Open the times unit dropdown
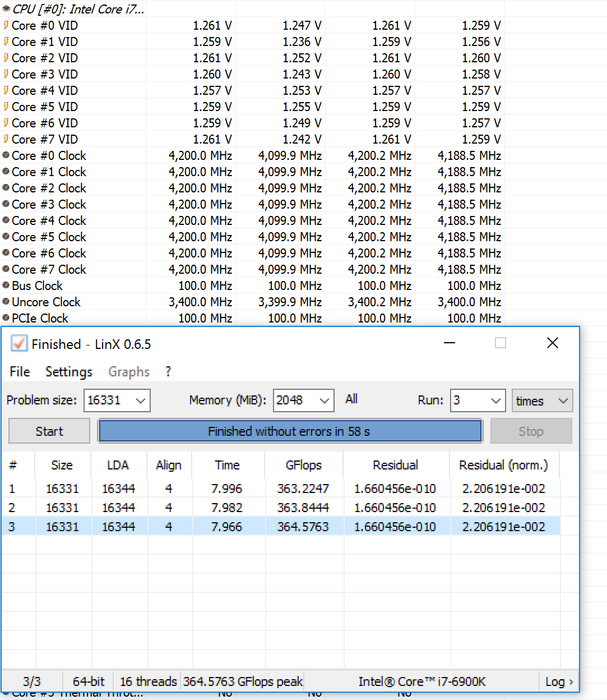The height and width of the screenshot is (700, 607). [563, 400]
